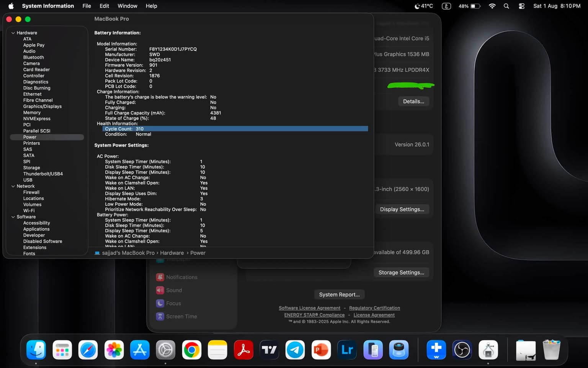The image size is (588, 368).
Task: Select Firewall under Network
Action: 31,192
